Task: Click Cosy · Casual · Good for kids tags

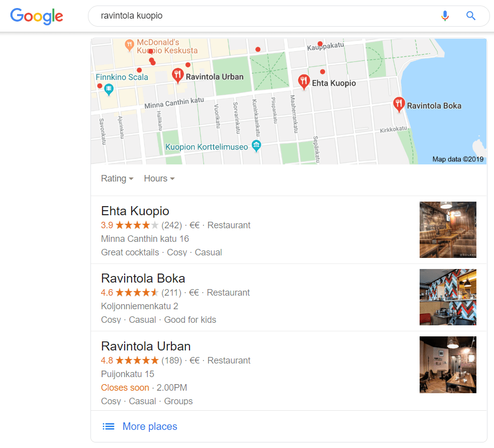Action: click(158, 320)
